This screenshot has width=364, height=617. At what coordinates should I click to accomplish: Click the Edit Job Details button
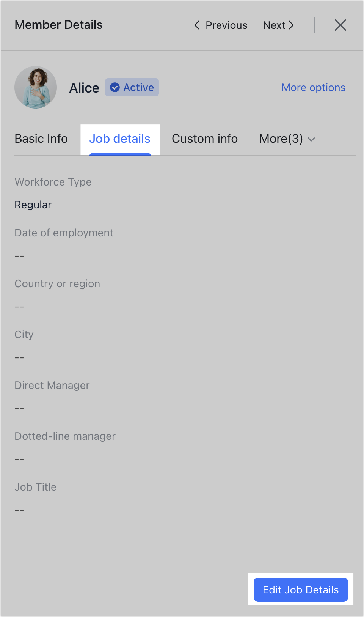[300, 590]
